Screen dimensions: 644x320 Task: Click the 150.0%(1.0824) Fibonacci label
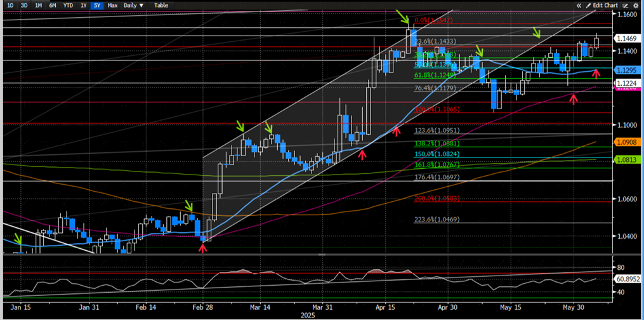[437, 154]
